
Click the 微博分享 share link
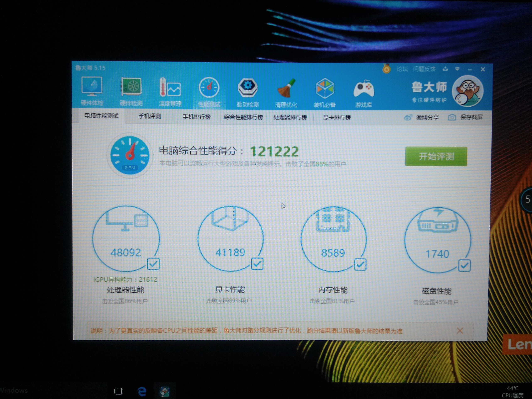coord(427,117)
